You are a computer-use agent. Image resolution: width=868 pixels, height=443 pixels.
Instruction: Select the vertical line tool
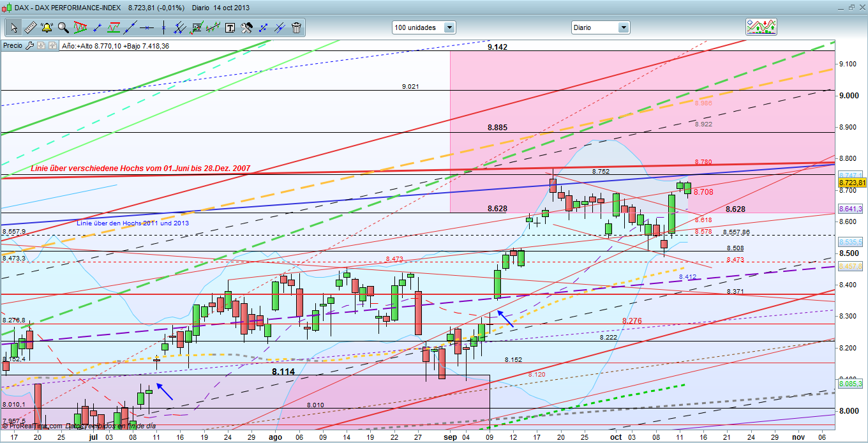163,27
